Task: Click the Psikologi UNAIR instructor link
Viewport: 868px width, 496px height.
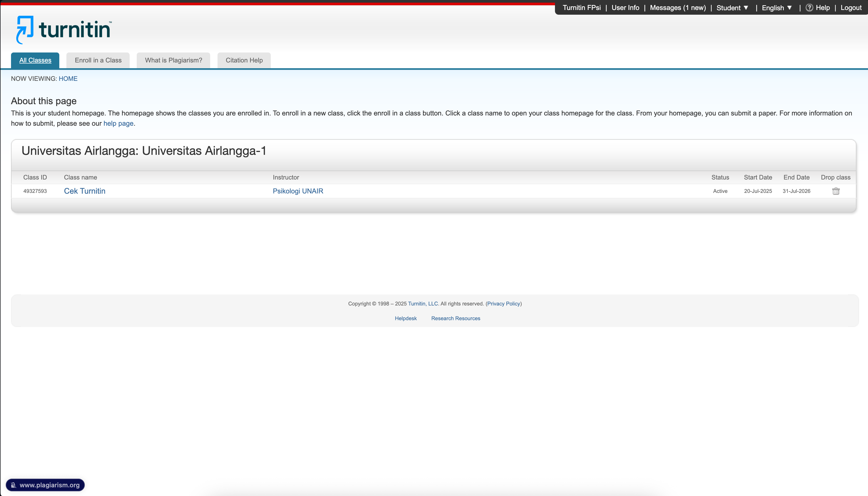Action: pos(298,191)
